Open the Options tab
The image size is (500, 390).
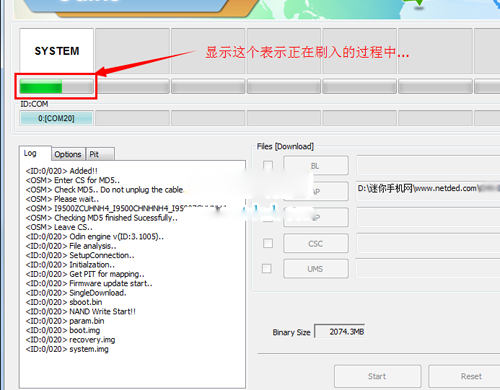tap(68, 154)
